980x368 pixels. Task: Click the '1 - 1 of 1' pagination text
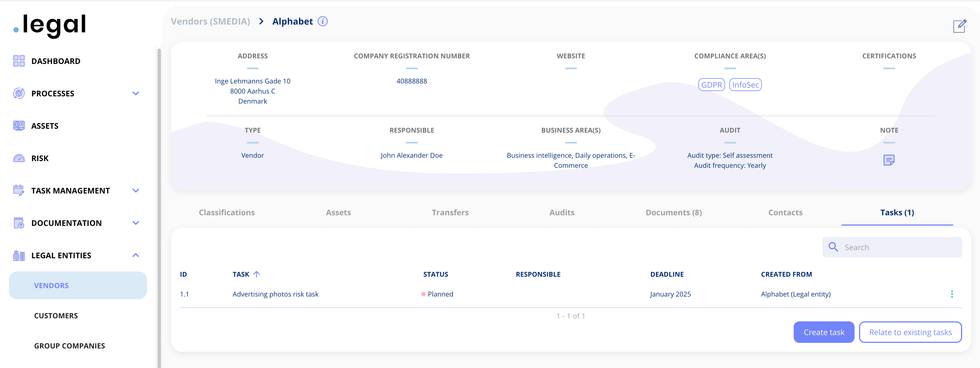571,316
